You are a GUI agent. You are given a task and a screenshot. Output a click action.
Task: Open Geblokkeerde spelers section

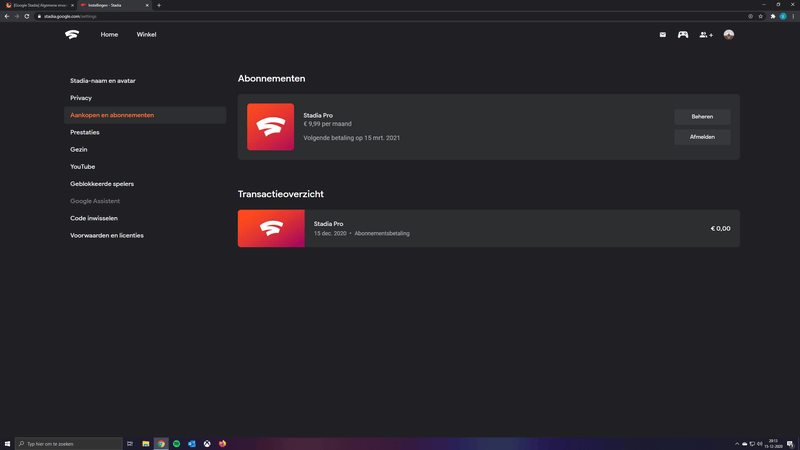tap(102, 184)
